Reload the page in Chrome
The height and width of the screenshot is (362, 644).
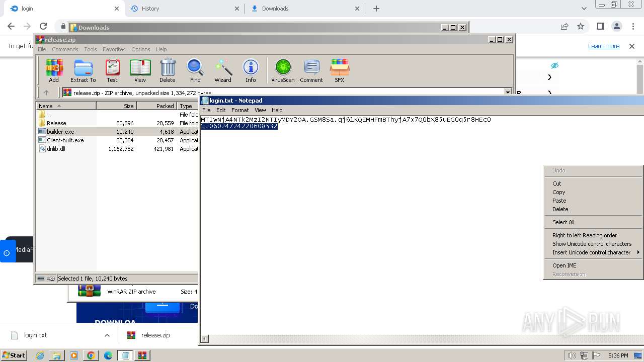pyautogui.click(x=43, y=26)
